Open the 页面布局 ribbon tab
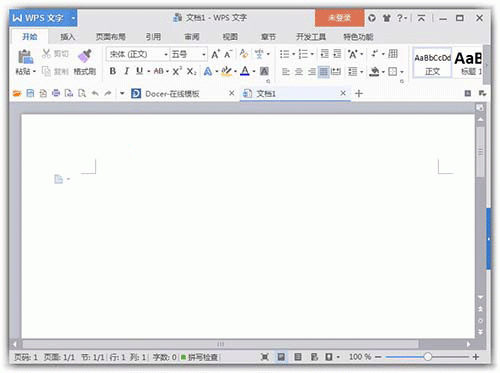This screenshot has height=373, width=500. tap(111, 37)
